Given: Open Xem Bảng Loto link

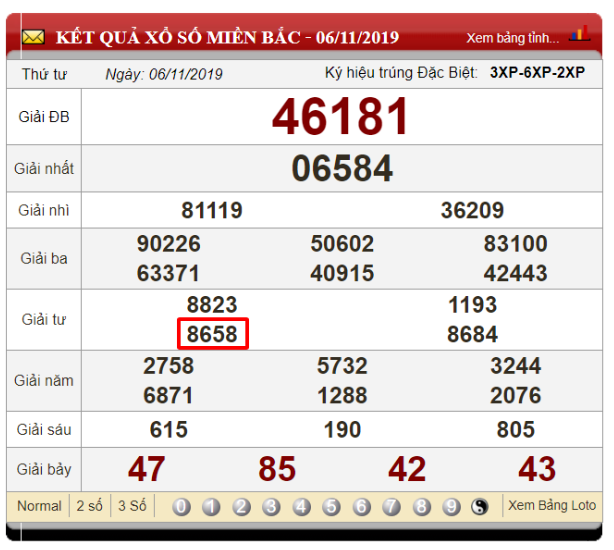Looking at the screenshot, I should point(552,505).
